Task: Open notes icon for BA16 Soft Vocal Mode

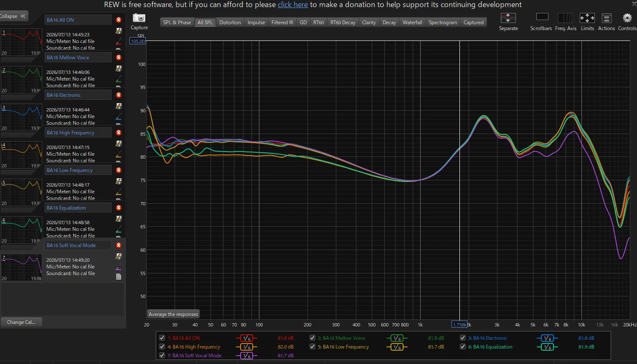Action: pyautogui.click(x=119, y=256)
